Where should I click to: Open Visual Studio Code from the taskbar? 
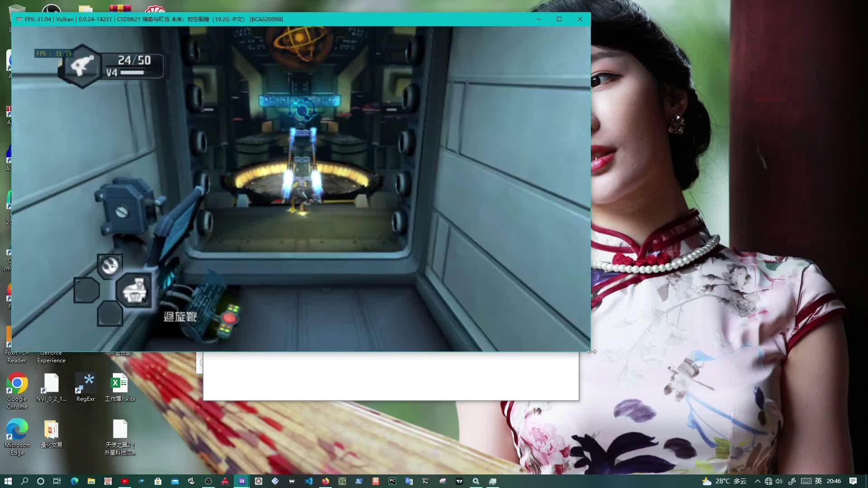[309, 481]
